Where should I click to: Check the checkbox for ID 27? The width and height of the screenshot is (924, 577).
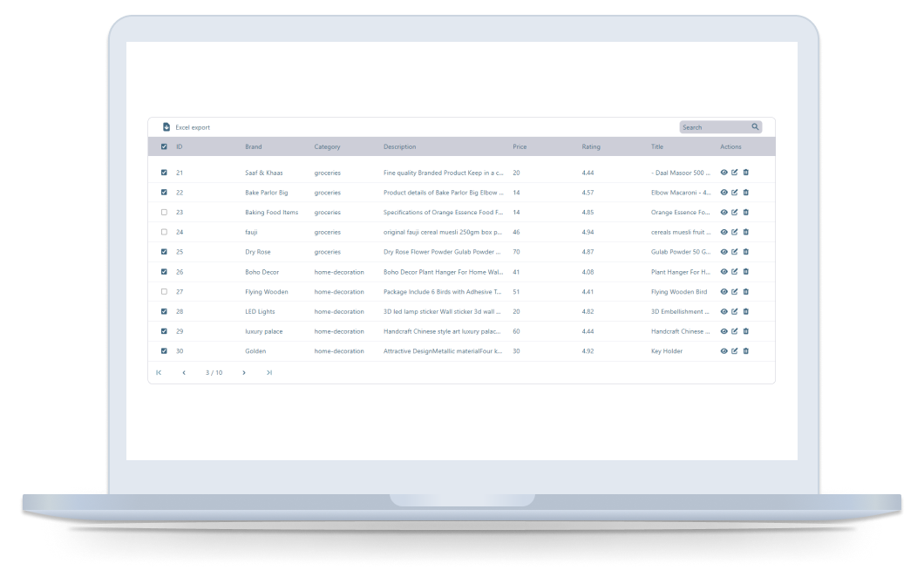(x=164, y=292)
